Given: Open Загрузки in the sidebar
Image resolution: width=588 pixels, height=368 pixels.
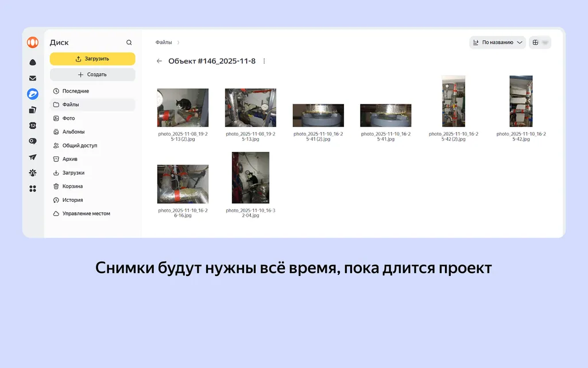Looking at the screenshot, I should point(92,172).
